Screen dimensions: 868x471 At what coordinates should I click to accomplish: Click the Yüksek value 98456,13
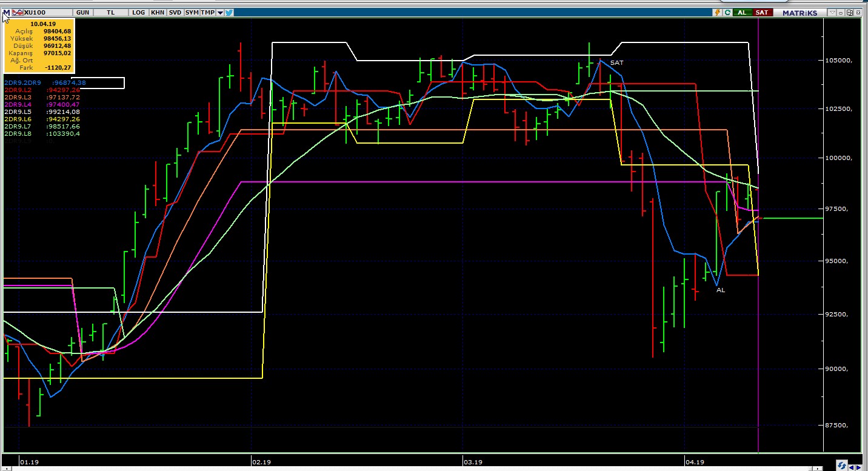pos(58,38)
